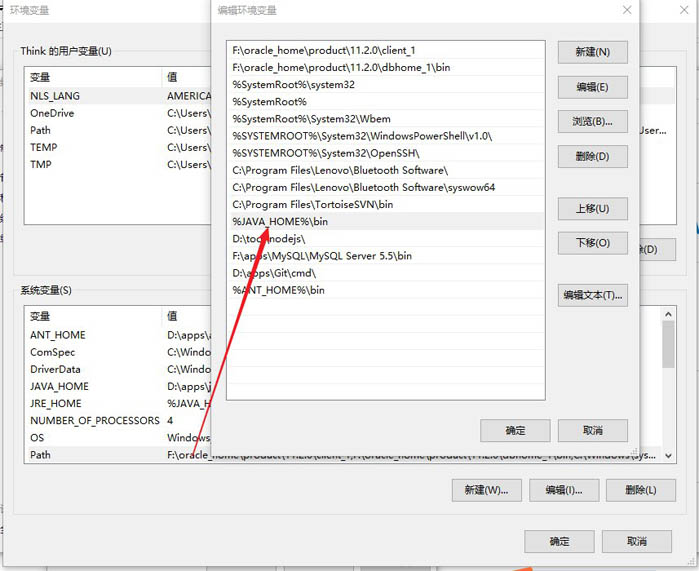Select ComSpec system variable row
Viewport: 699px width, 571px height.
118,352
